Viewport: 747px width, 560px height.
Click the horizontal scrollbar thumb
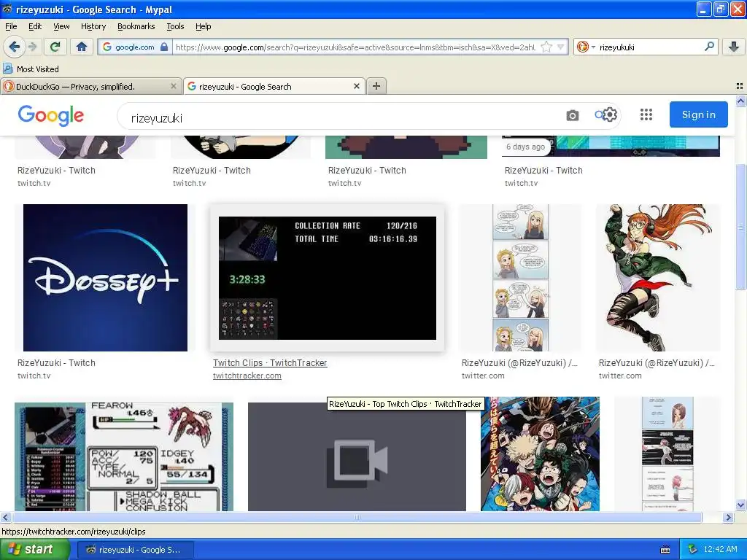pos(357,517)
